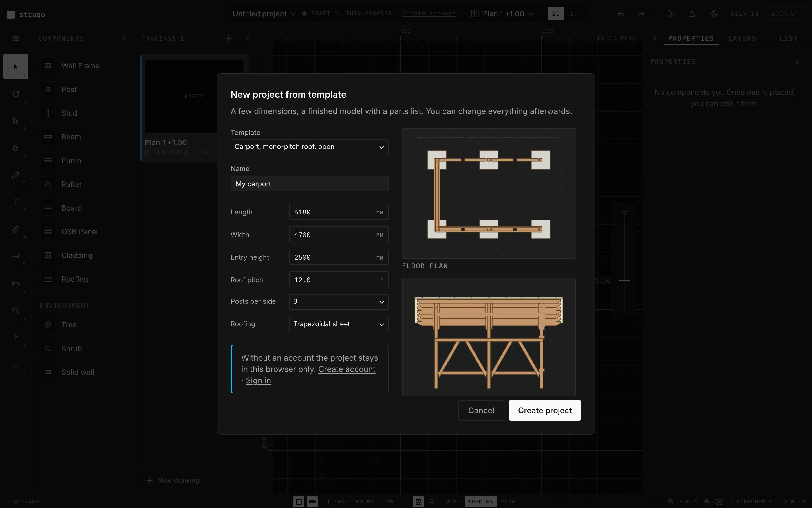Switch to 2D view
This screenshot has width=812, height=508.
point(556,14)
